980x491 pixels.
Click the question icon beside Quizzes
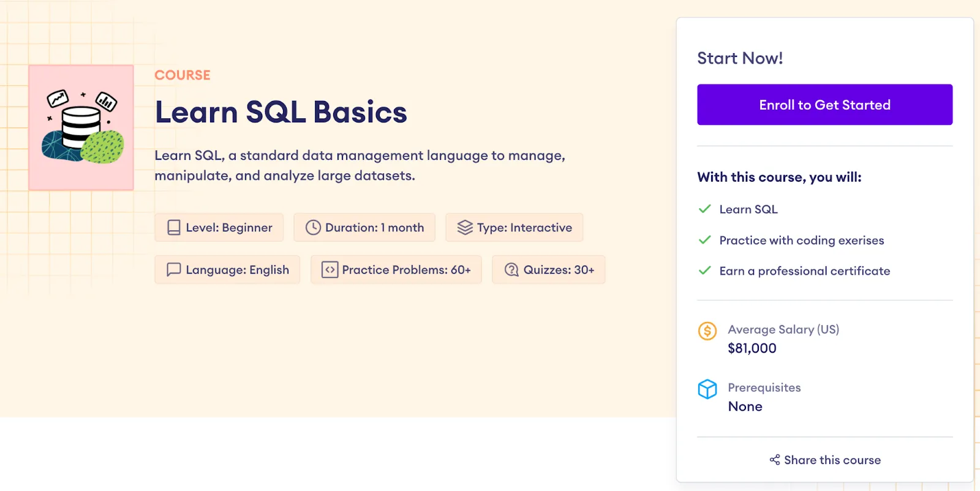click(511, 270)
